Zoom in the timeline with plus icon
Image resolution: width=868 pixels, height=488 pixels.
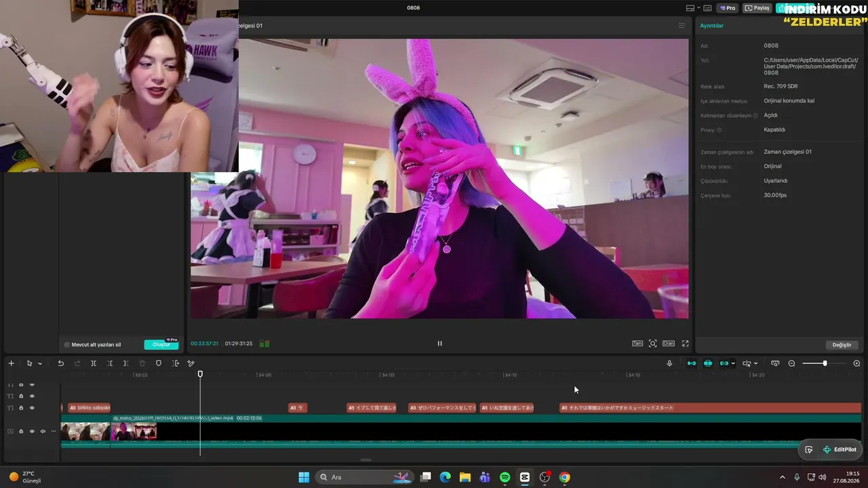(x=856, y=363)
